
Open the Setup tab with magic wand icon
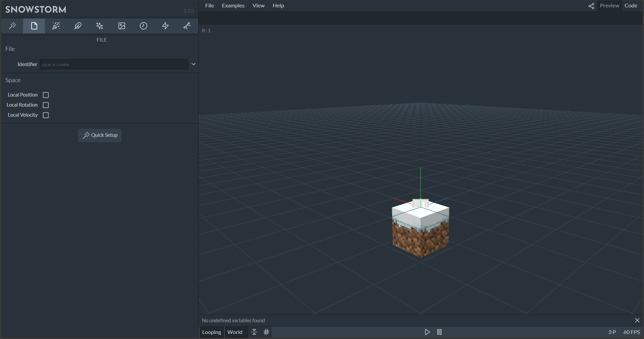tap(12, 26)
